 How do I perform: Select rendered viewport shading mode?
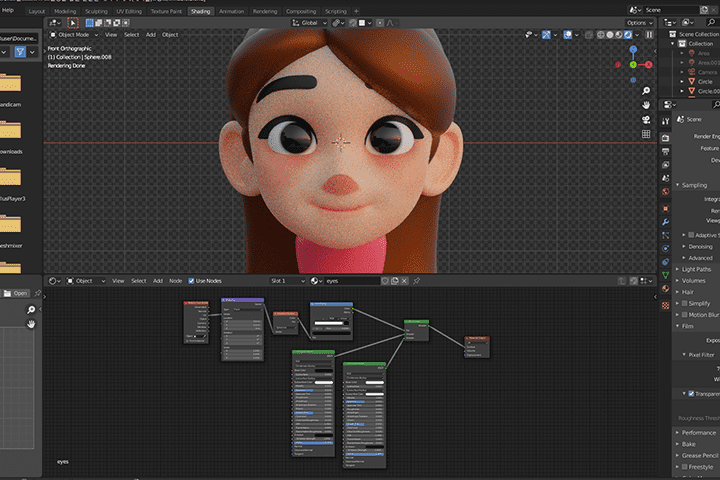click(x=628, y=35)
